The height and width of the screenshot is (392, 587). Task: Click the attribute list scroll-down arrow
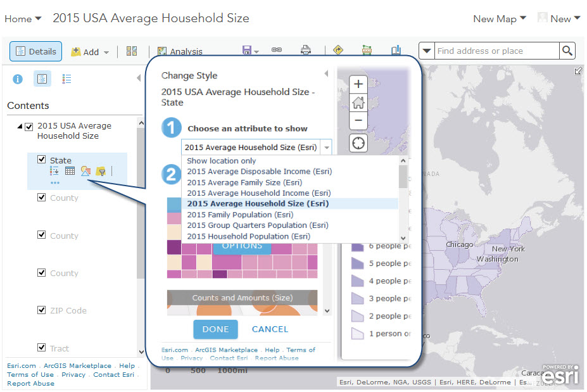click(x=403, y=237)
